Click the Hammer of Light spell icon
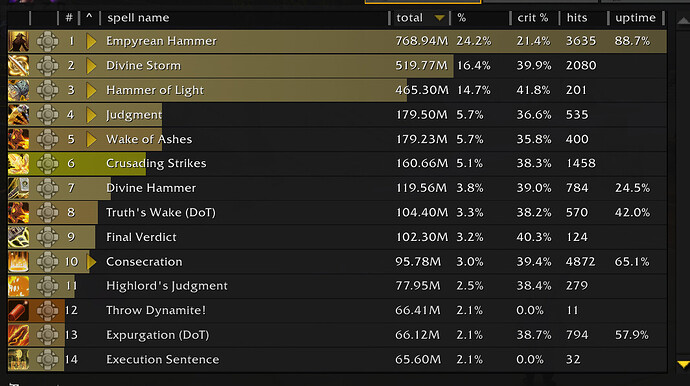The width and height of the screenshot is (690, 386). 18,90
